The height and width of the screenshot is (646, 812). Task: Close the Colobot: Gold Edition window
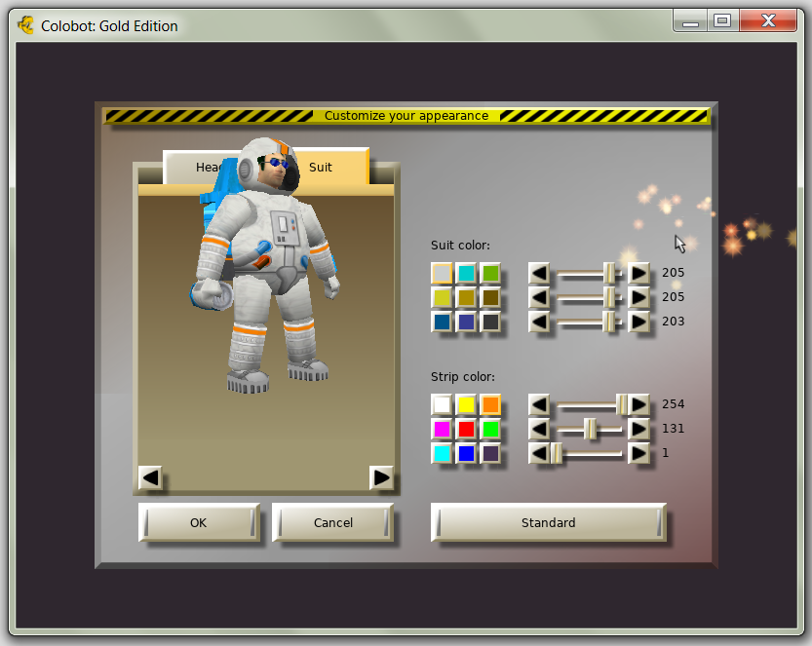pyautogui.click(x=768, y=21)
